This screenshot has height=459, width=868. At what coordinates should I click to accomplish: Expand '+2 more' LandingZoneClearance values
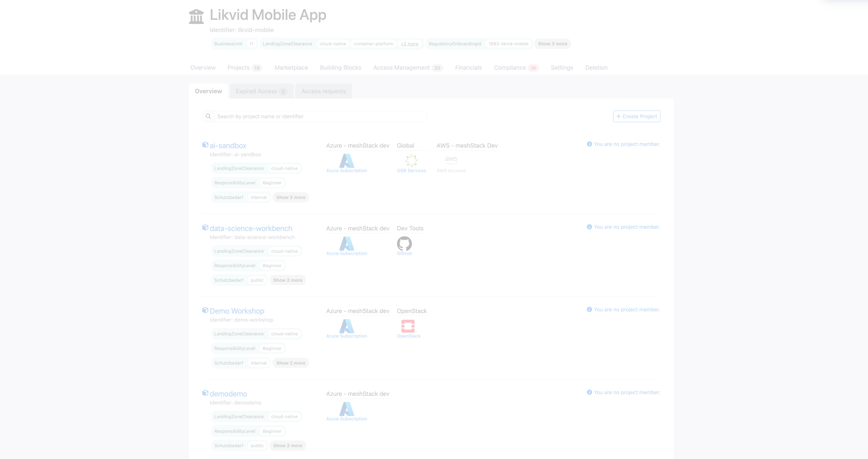click(409, 44)
